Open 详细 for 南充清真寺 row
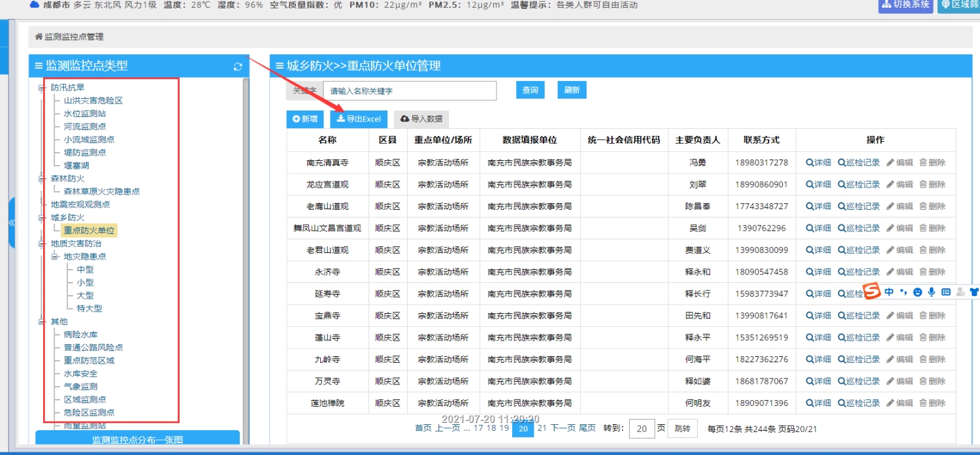This screenshot has width=980, height=455. click(x=818, y=163)
